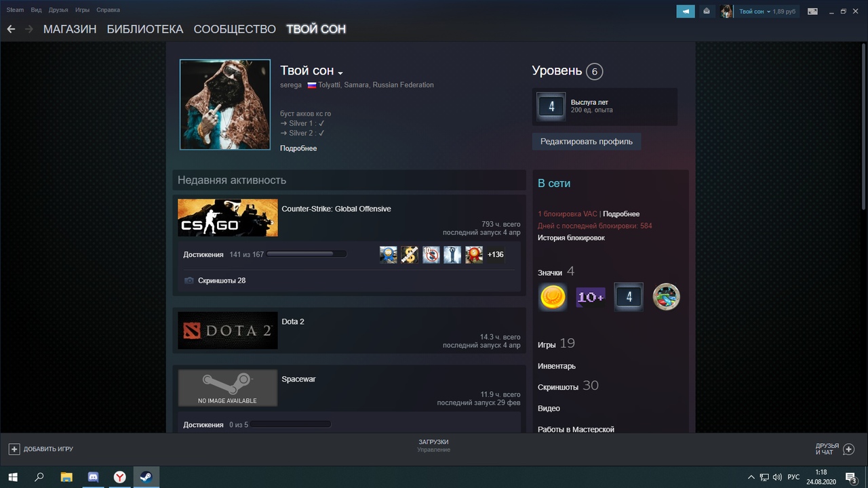Go to the БИБЛИОТЕКА tab

pos(145,29)
